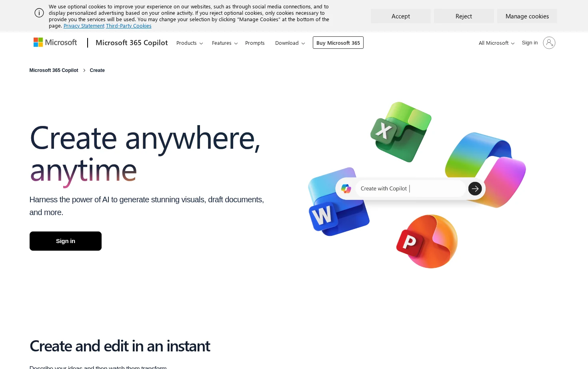Expand the All Microsoft menu
588x369 pixels.
click(496, 43)
